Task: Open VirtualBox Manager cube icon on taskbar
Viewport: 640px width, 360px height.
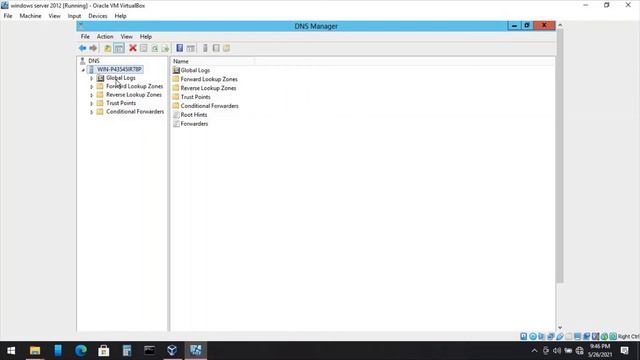Action: [172, 350]
